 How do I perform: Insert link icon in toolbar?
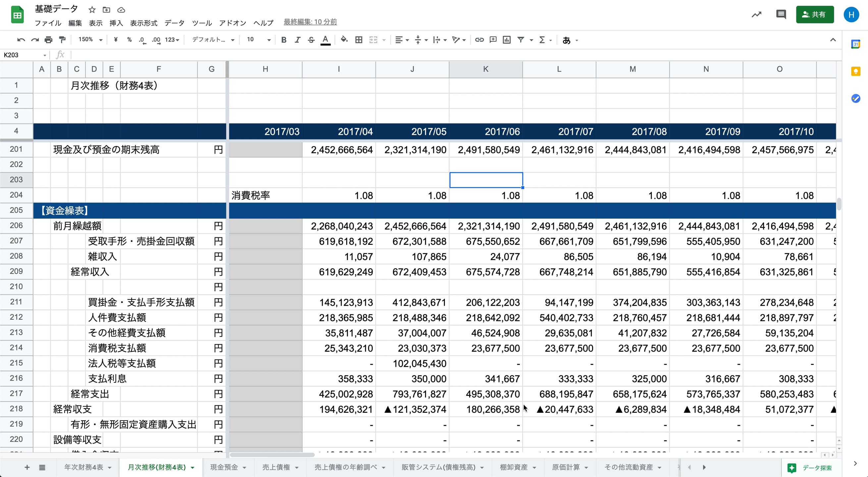[479, 40]
